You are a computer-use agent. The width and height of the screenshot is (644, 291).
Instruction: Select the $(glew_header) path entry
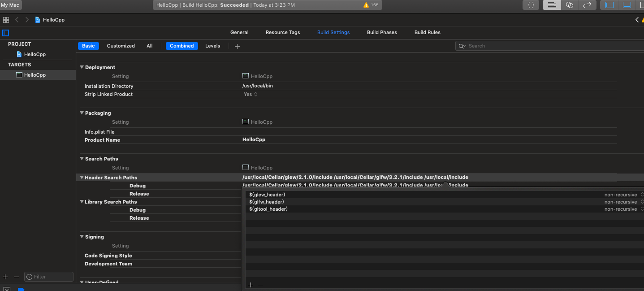point(267,195)
